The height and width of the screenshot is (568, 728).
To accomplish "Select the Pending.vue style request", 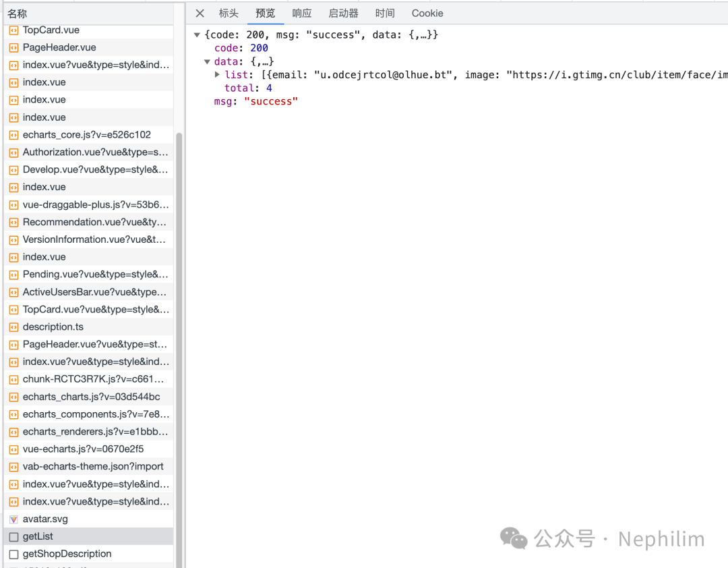I will 88,275.
